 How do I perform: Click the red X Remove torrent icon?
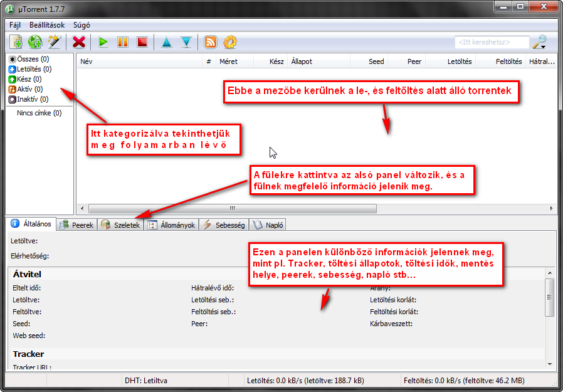[x=79, y=42]
